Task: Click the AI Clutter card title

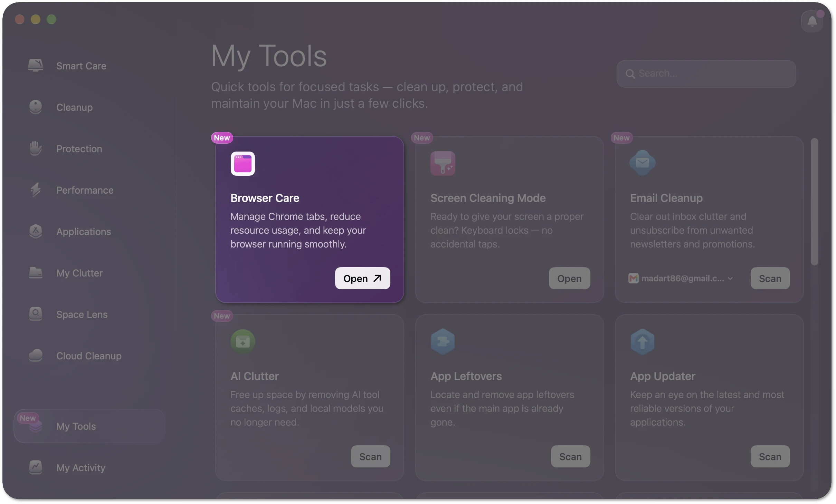Action: [x=254, y=376]
